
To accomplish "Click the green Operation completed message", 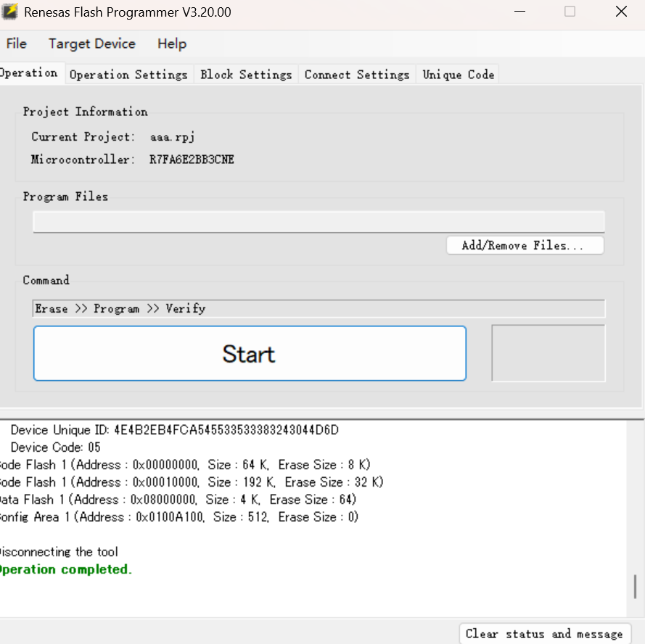I will click(x=66, y=569).
